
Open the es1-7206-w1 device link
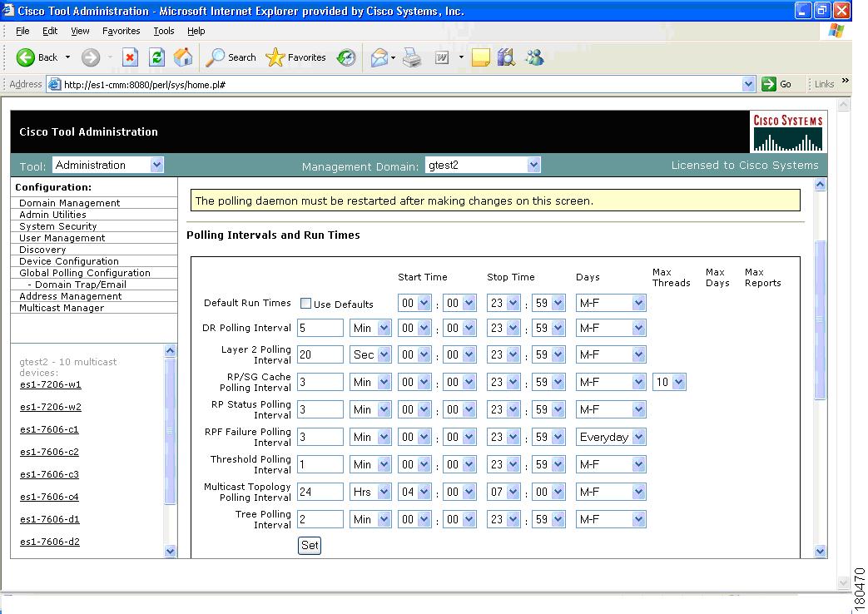pyautogui.click(x=51, y=384)
